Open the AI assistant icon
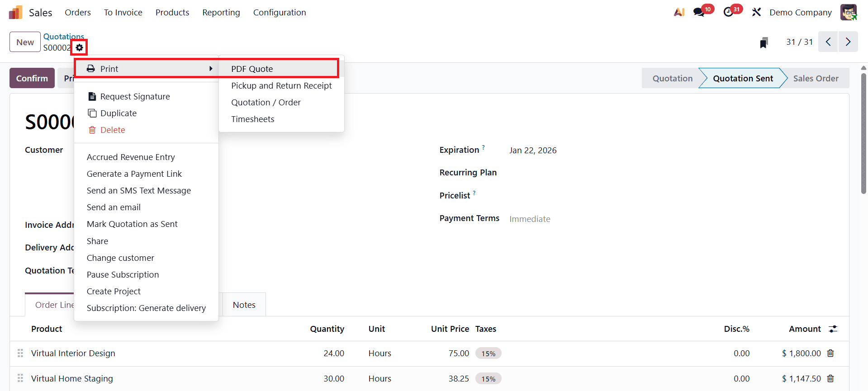The width and height of the screenshot is (868, 391). 679,12
